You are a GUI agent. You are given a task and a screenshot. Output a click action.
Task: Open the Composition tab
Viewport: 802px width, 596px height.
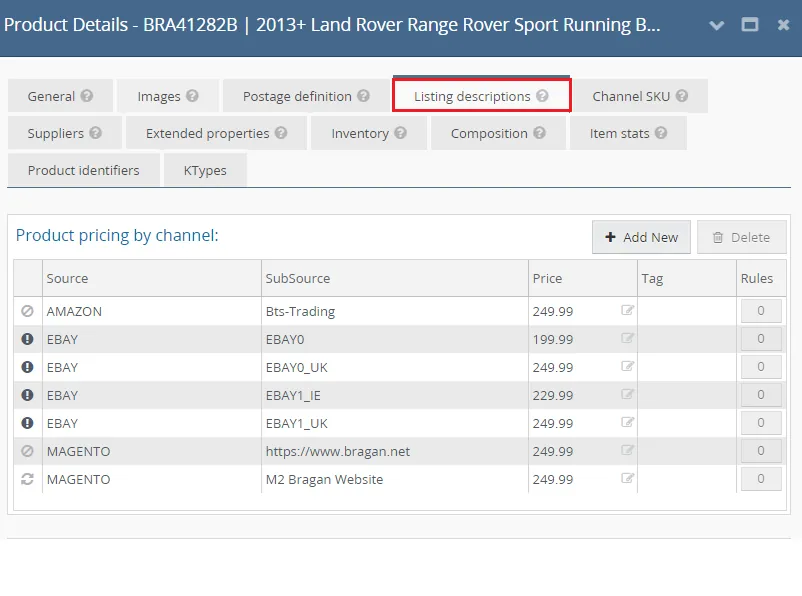tap(498, 133)
